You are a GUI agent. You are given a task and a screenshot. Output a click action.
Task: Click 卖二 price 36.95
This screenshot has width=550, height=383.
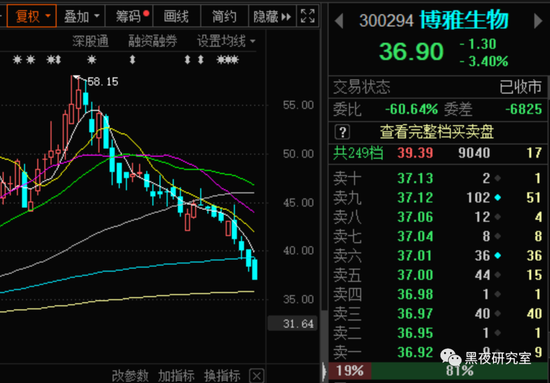tap(415, 333)
